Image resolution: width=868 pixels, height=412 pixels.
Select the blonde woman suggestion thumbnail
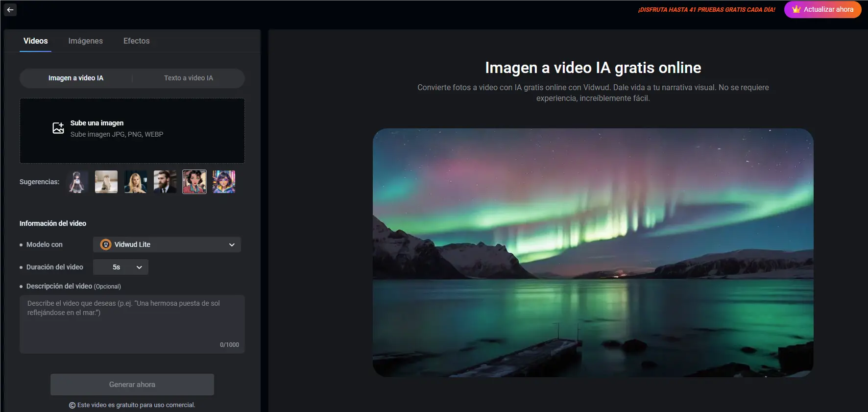(x=136, y=182)
